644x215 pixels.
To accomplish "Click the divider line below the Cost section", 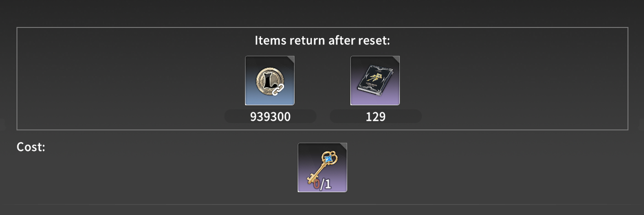I will [322, 204].
